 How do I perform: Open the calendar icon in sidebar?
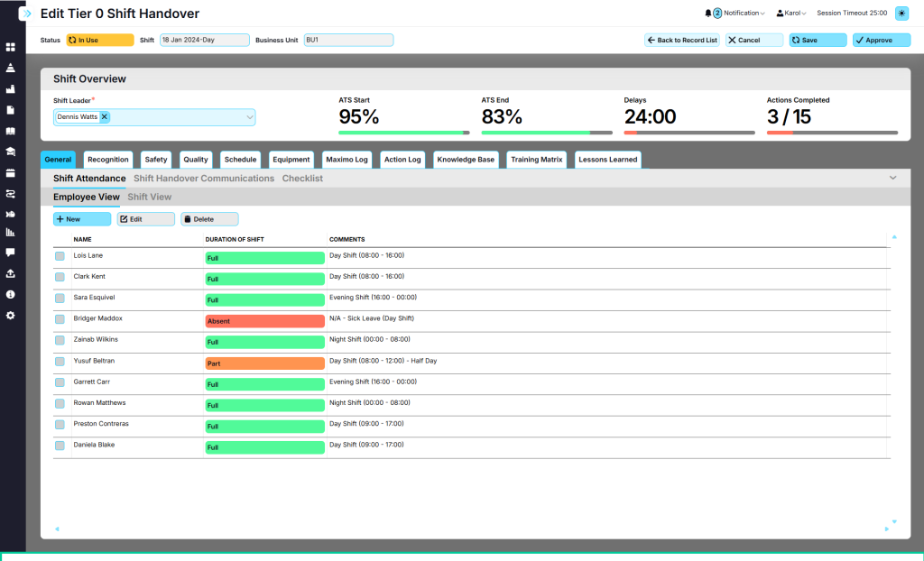pos(10,173)
